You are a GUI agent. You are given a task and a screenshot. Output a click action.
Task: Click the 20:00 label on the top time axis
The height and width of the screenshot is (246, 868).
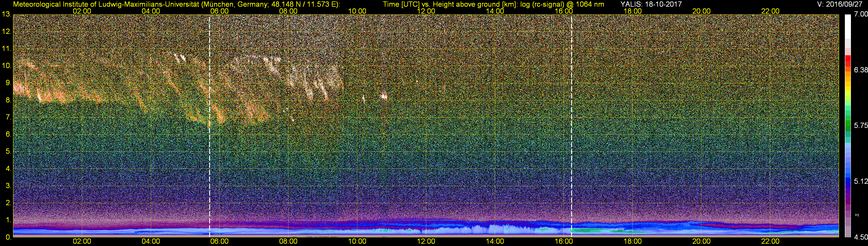(702, 11)
